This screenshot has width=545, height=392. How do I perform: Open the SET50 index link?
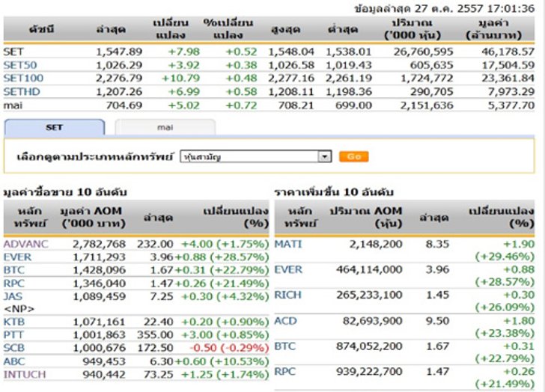coord(19,65)
